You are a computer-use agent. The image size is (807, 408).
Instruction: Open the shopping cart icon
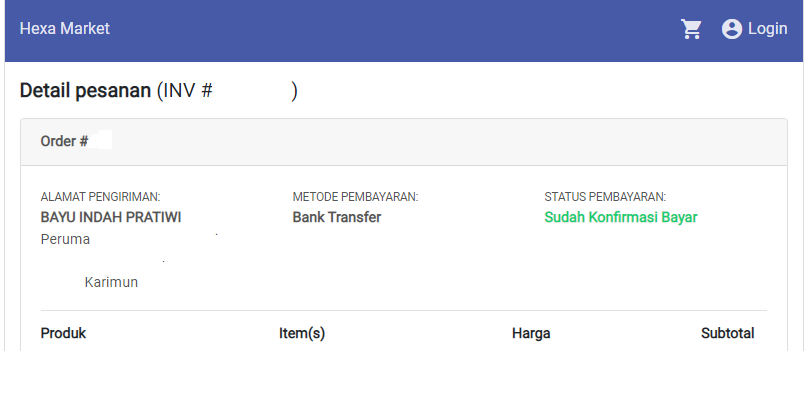pyautogui.click(x=691, y=29)
